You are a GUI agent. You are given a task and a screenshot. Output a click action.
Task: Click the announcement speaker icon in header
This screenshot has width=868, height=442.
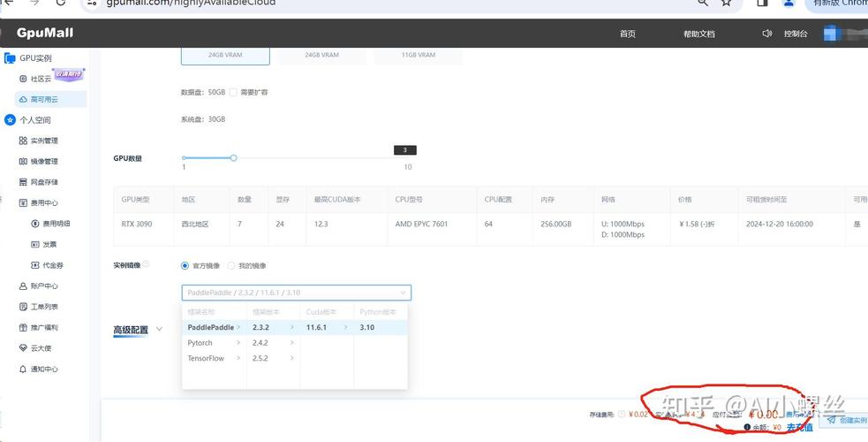(766, 34)
